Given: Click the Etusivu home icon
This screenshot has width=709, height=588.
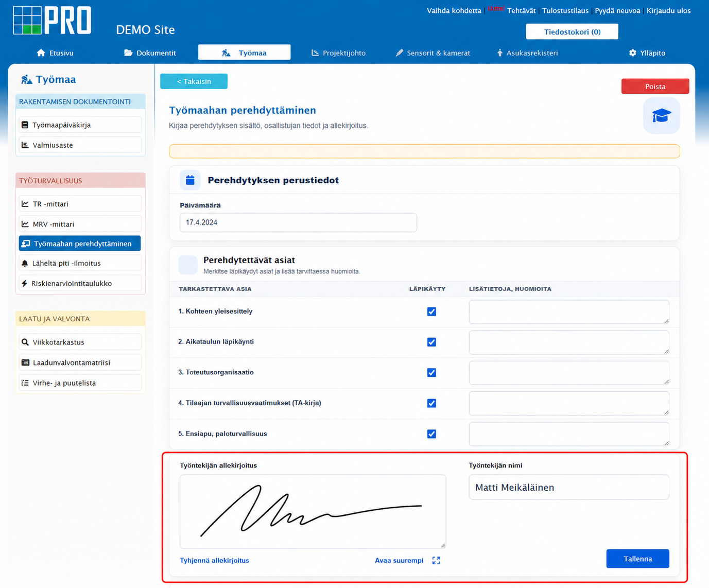Looking at the screenshot, I should click(41, 53).
